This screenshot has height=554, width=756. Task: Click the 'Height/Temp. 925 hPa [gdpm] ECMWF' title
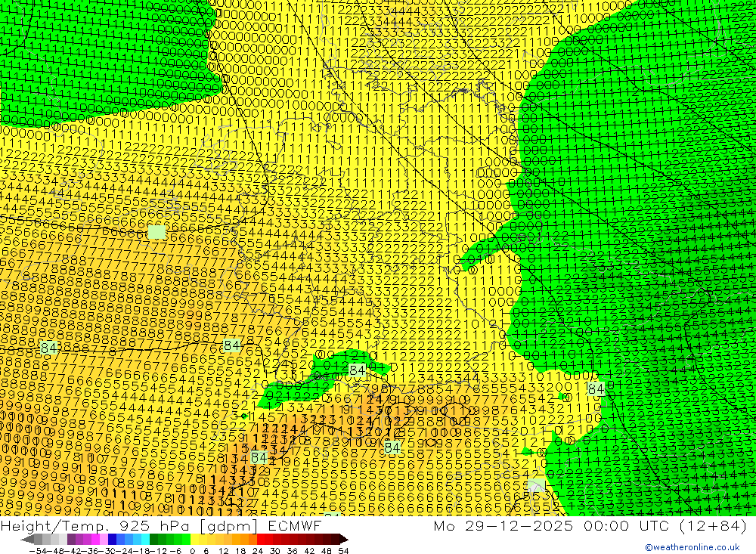pos(161,525)
